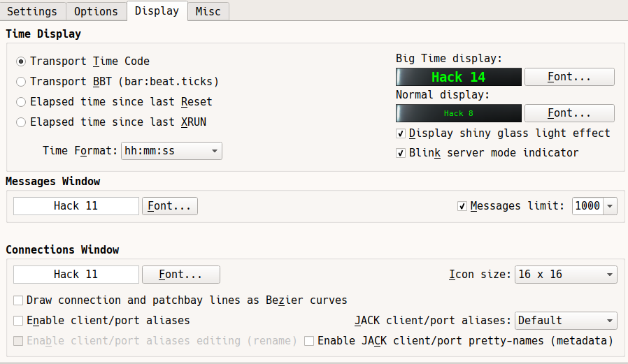Screen dimensions: 628x364
Task: Click Font button for Normal display
Action: (x=569, y=113)
